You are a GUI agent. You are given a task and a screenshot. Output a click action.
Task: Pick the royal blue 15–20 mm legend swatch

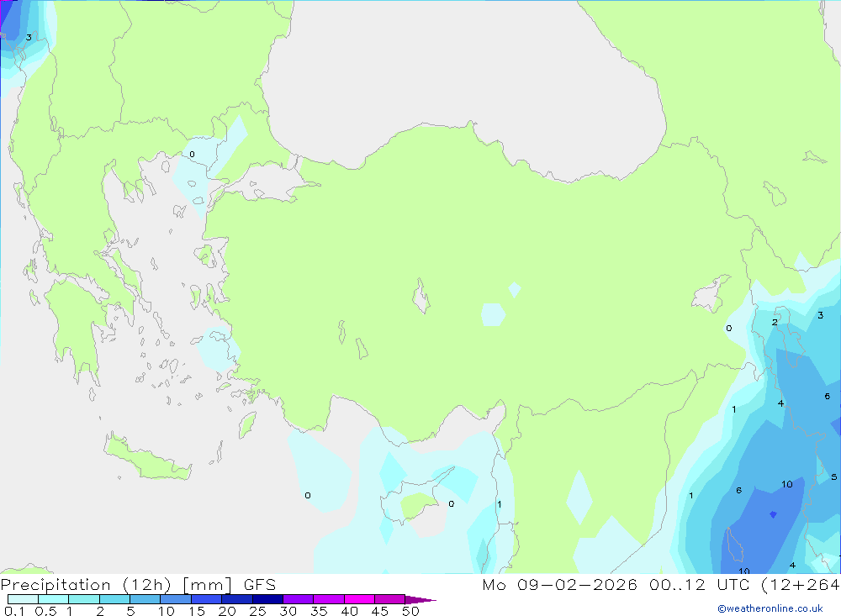[206, 599]
